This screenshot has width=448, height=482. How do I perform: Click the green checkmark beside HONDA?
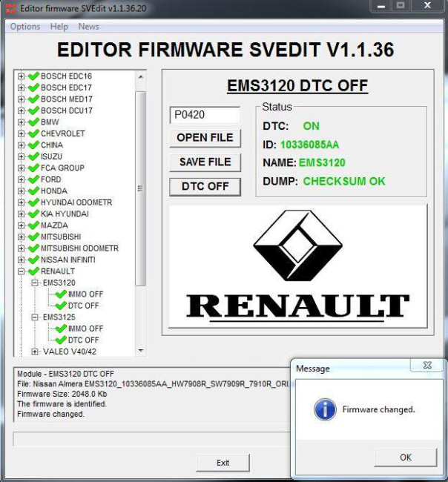(x=33, y=191)
